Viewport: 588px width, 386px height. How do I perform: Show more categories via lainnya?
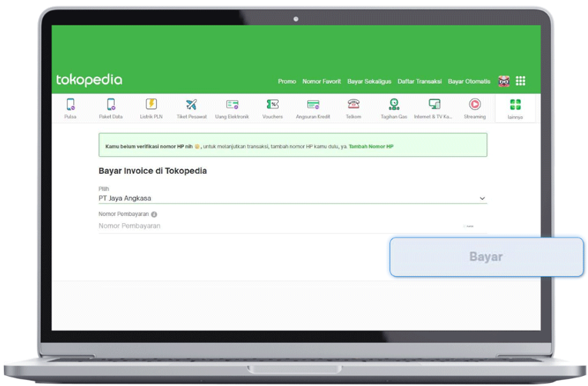point(515,108)
